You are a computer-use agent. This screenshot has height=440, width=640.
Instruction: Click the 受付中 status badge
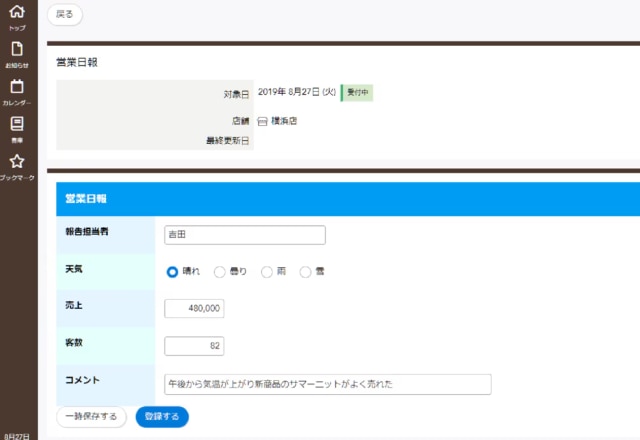tap(357, 93)
